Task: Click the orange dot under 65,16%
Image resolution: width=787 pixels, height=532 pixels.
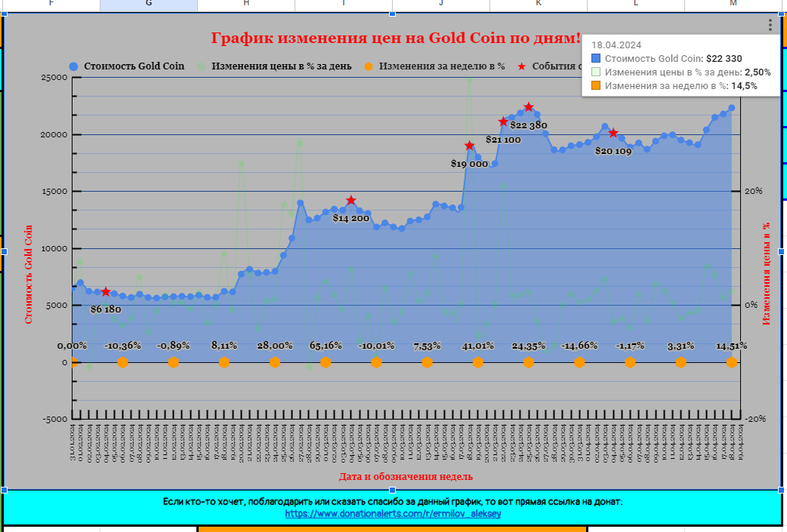Action: pyautogui.click(x=326, y=362)
